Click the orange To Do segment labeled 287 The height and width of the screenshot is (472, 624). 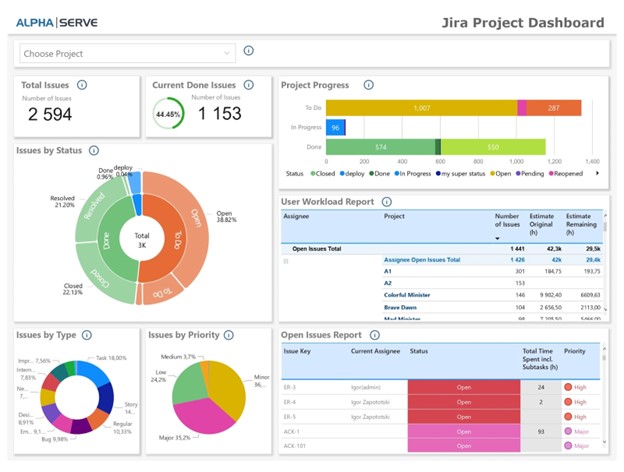pos(554,108)
